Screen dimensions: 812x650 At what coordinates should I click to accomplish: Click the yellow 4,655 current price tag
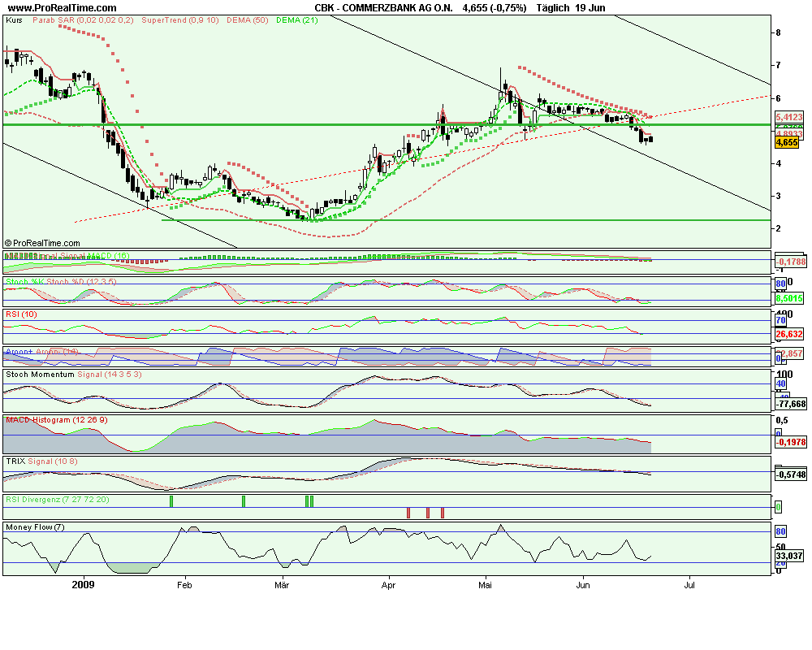(x=787, y=142)
